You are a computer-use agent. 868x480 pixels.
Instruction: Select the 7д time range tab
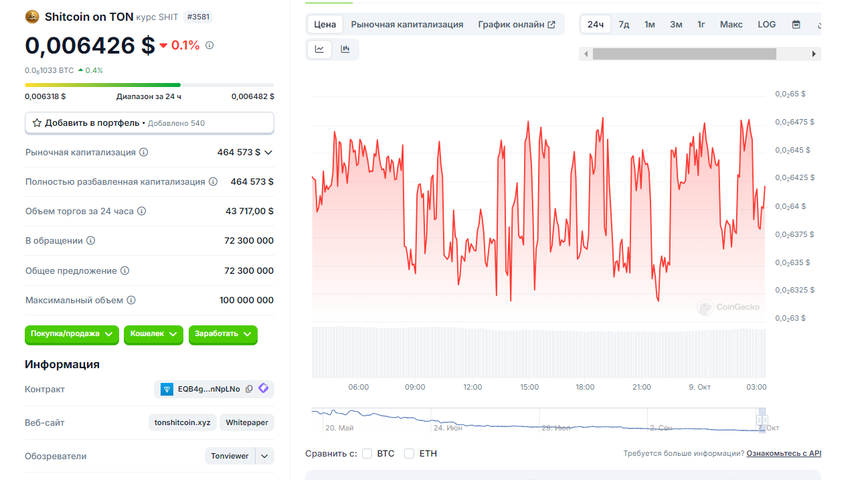pos(624,25)
